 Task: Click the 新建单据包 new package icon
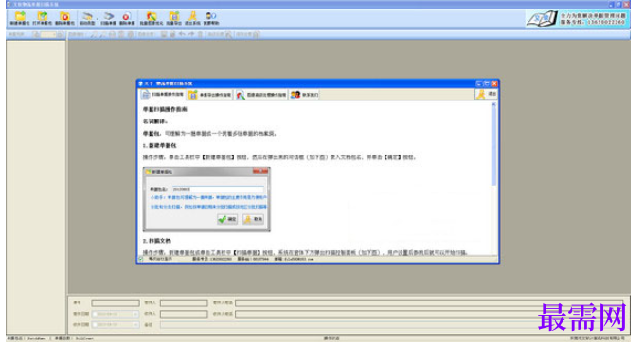[x=19, y=19]
